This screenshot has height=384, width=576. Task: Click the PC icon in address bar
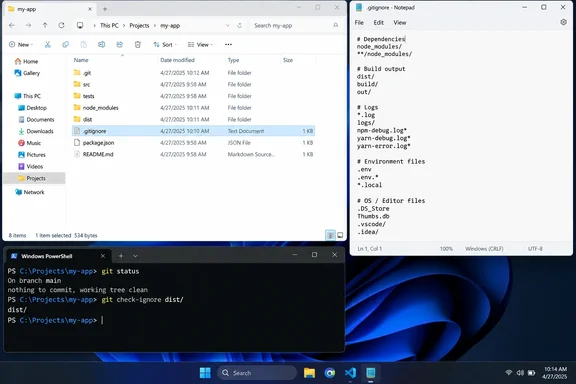[80, 25]
